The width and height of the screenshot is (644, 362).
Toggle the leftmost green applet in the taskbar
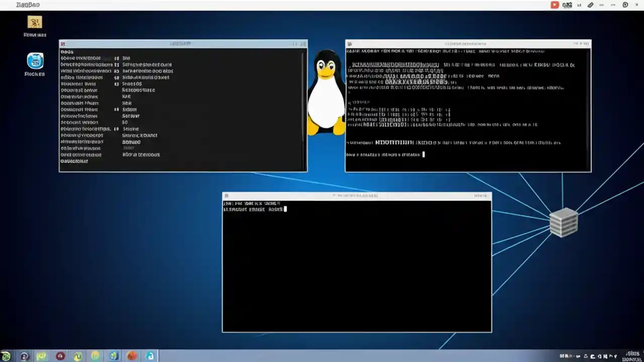(x=7, y=356)
